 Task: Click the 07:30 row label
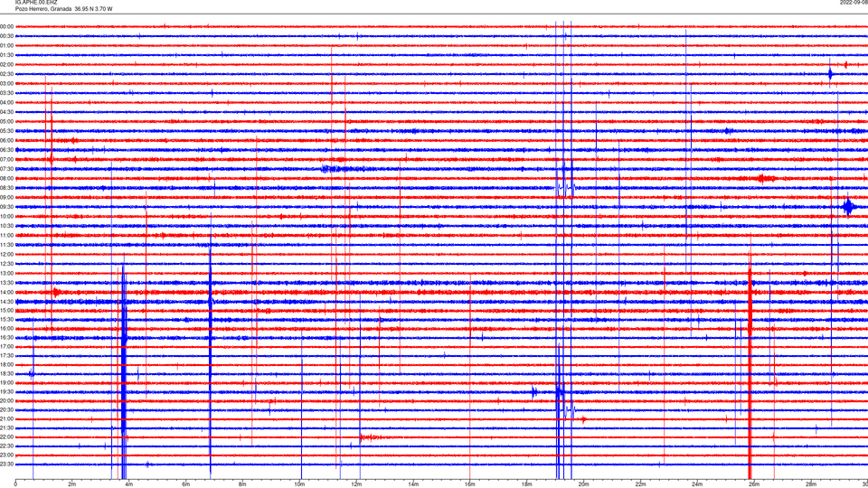(6, 169)
